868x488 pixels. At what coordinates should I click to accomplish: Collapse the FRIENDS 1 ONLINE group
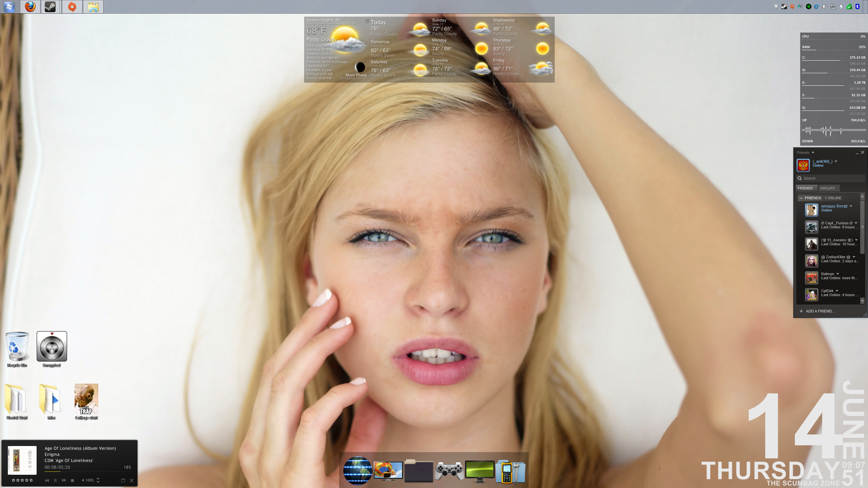pos(801,198)
